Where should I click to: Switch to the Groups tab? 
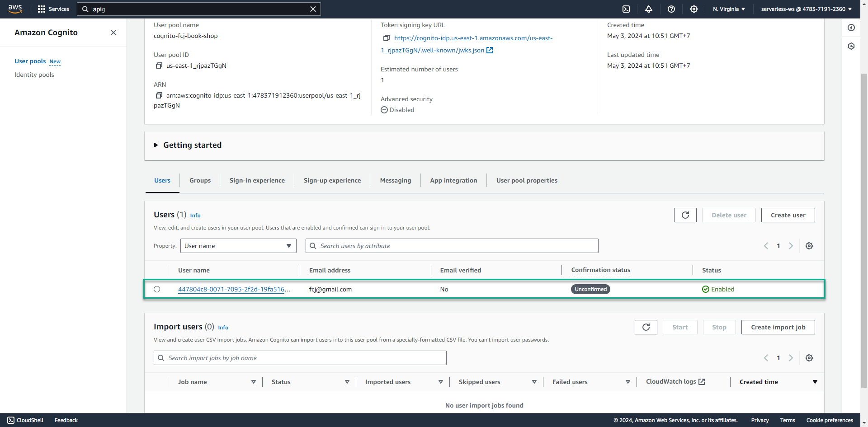(x=200, y=180)
